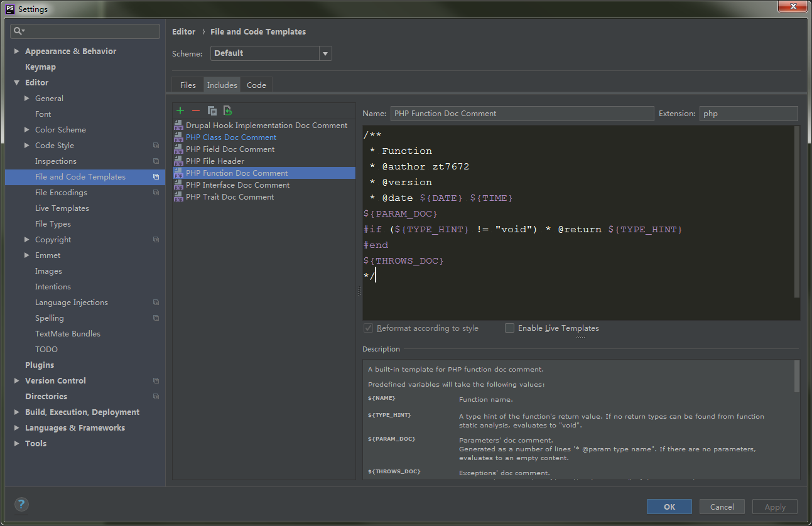The image size is (812, 526).
Task: Click PHP file icon of PHP Interface Doc Comment
Action: (178, 185)
